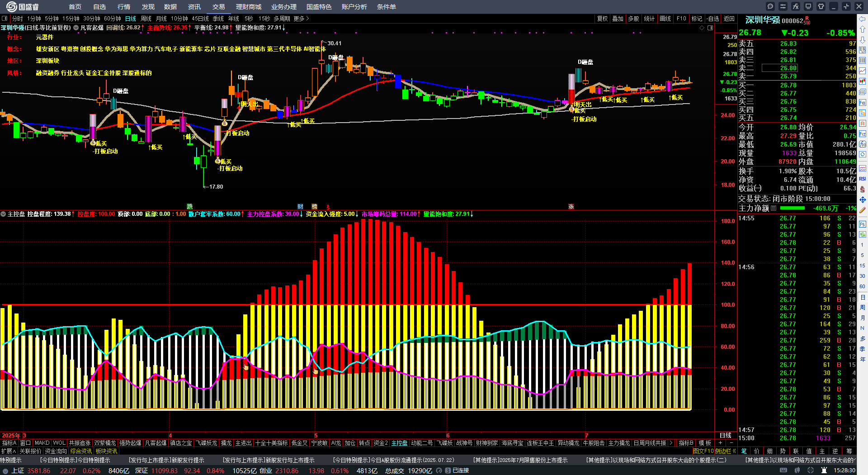The width and height of the screenshot is (868, 475).
Task: Open the settings sliders icon in title bar
Action: (783, 6)
